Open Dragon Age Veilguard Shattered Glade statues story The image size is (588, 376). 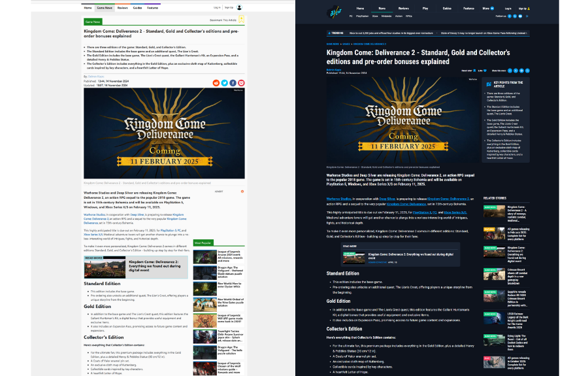click(219, 273)
